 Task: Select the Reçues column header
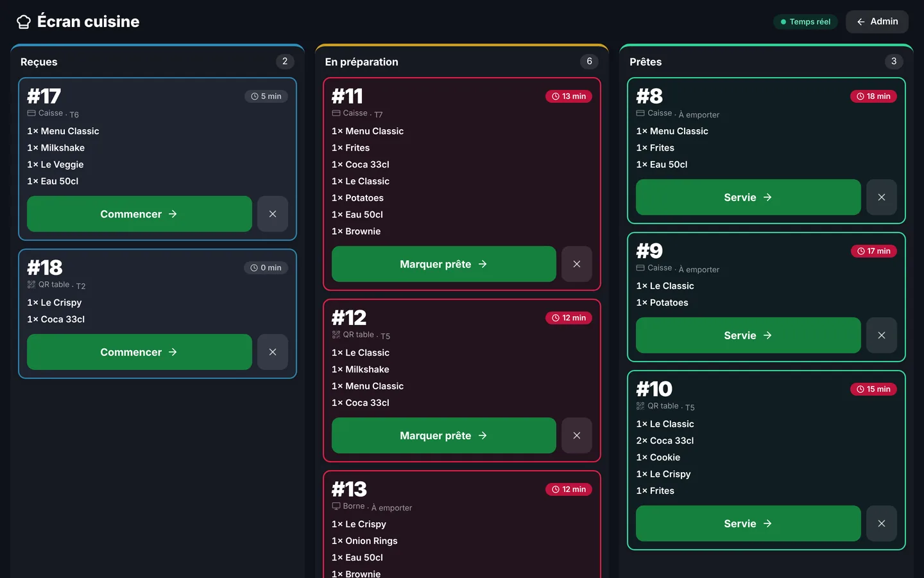(39, 62)
